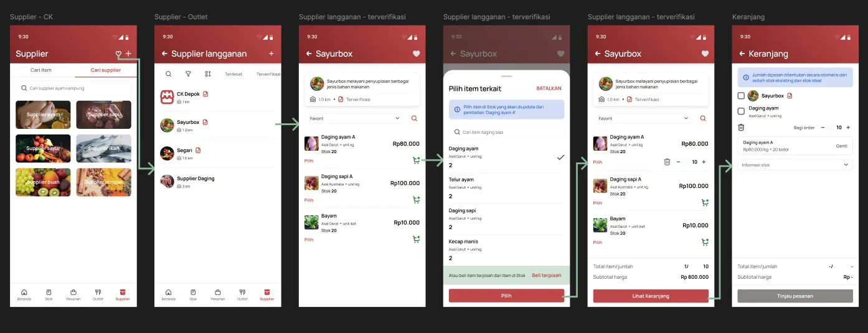Tick the Daging ayam checkbox in Keranjang
This screenshot has width=868, height=333.
click(x=741, y=111)
